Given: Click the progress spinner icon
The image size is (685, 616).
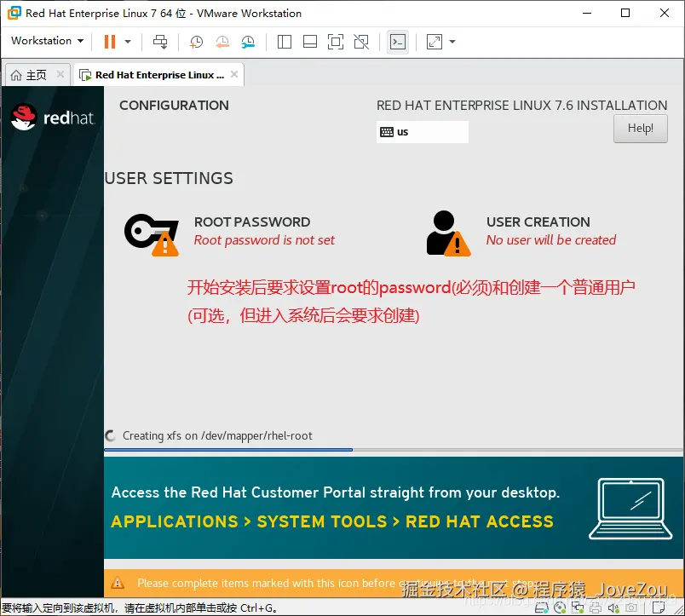Looking at the screenshot, I should coord(111,435).
